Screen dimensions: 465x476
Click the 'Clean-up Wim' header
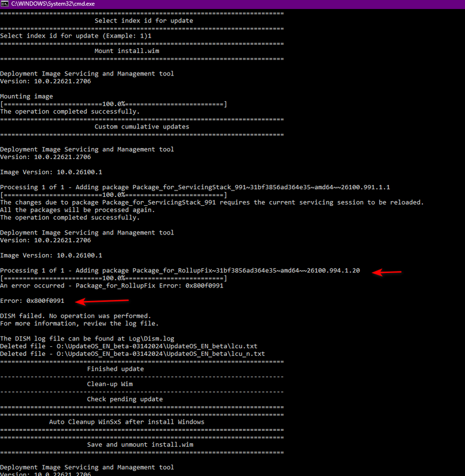(x=110, y=384)
